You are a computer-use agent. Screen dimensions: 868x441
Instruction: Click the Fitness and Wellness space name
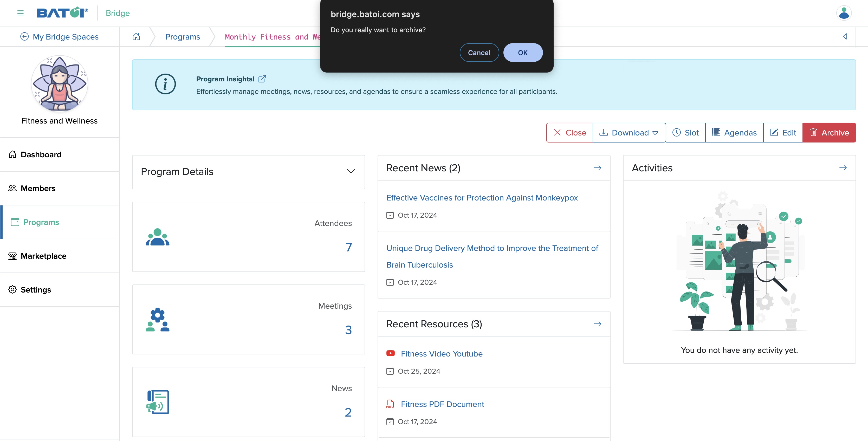(x=59, y=121)
